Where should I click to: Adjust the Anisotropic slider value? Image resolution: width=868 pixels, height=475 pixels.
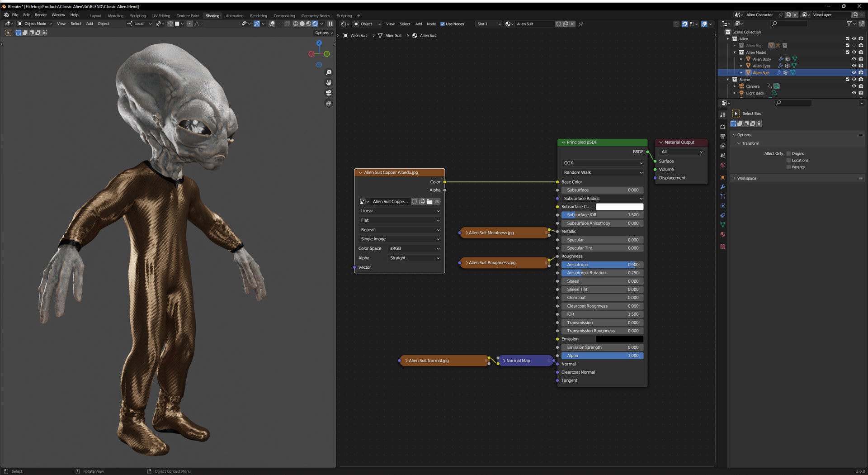[x=602, y=265]
